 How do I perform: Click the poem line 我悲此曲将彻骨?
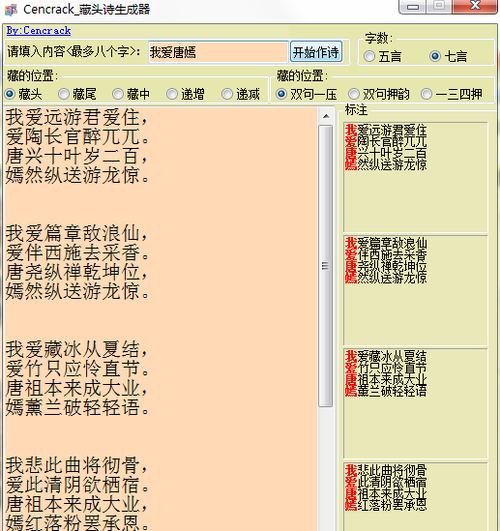77,465
